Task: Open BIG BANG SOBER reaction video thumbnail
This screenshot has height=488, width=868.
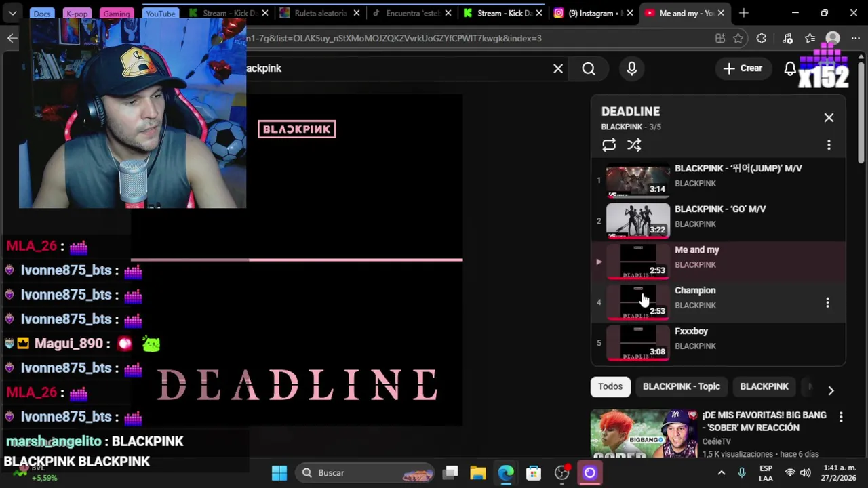Action: pyautogui.click(x=644, y=434)
